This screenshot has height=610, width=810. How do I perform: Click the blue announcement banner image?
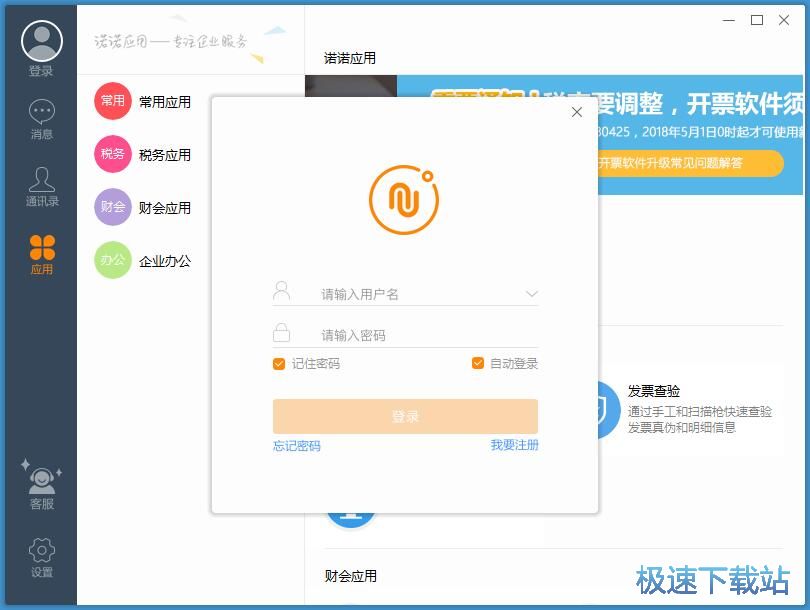pos(700,135)
